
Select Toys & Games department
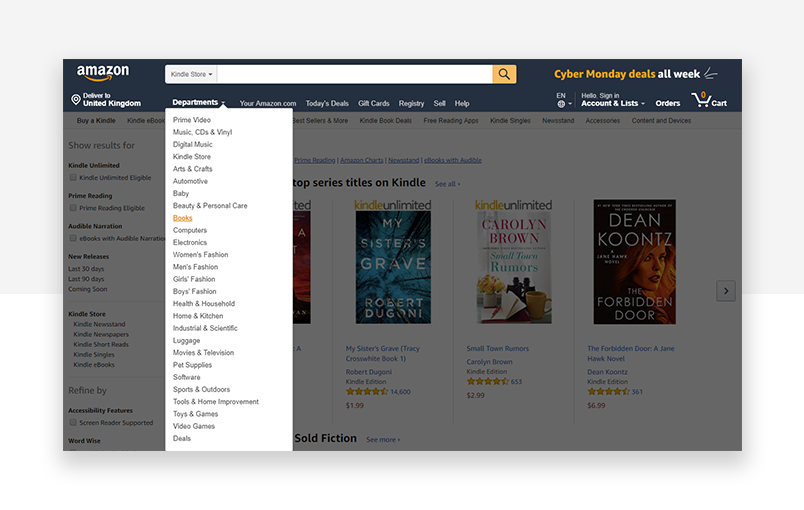pos(195,414)
